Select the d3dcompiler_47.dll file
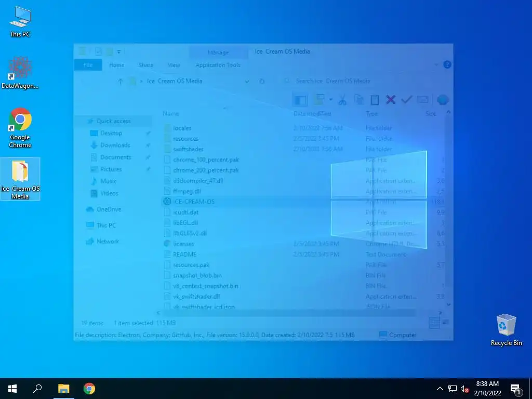The image size is (532, 399). [x=303, y=181]
